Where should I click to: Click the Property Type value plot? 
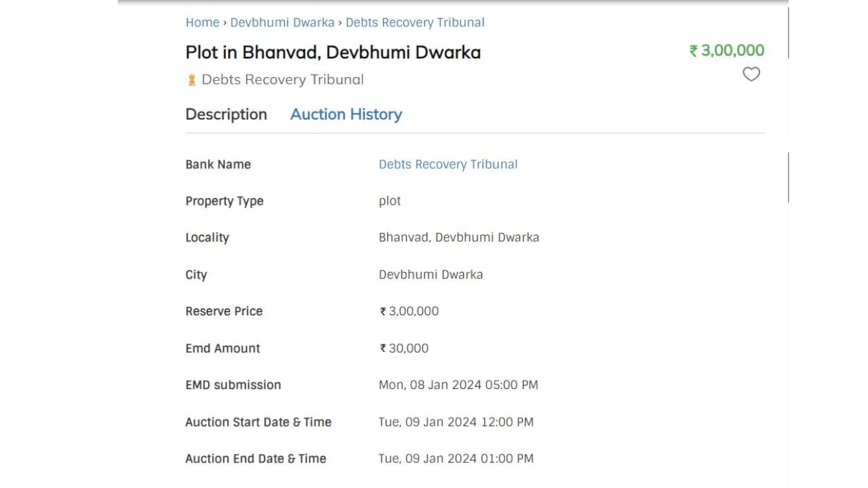[x=389, y=201]
